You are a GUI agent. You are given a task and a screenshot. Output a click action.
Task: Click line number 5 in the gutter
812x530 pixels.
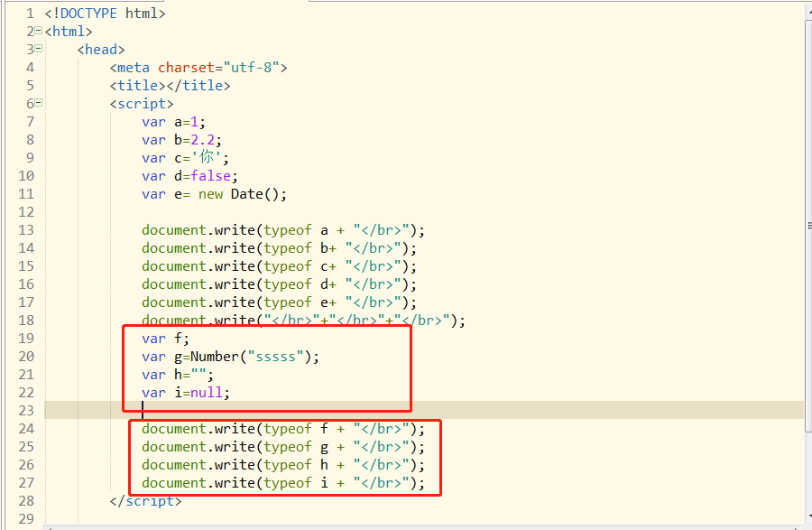30,86
